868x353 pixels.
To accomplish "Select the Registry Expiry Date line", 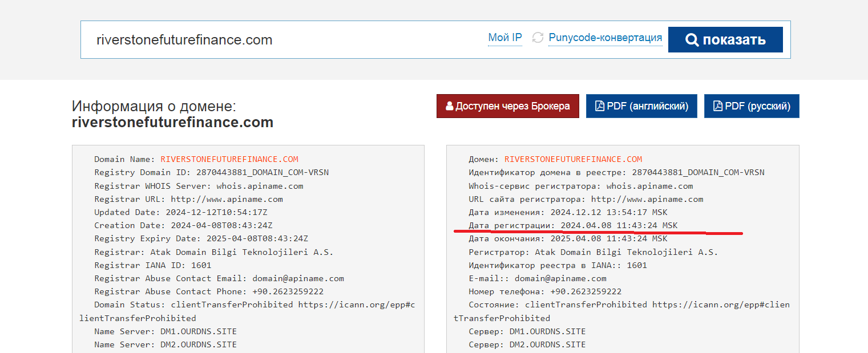I will [x=201, y=238].
